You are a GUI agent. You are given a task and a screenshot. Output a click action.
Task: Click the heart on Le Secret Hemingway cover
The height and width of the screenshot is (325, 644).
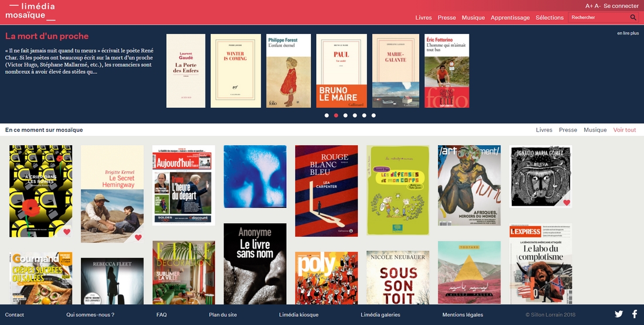pyautogui.click(x=138, y=237)
